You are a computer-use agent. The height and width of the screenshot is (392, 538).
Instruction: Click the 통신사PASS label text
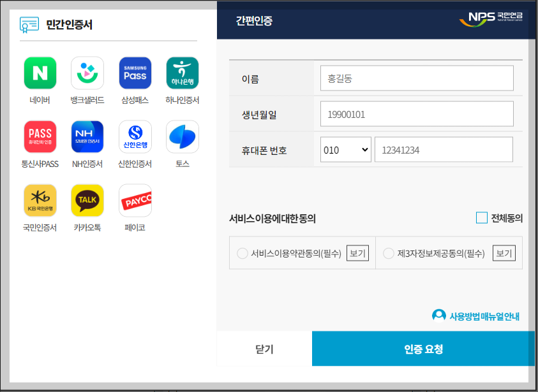click(40, 164)
